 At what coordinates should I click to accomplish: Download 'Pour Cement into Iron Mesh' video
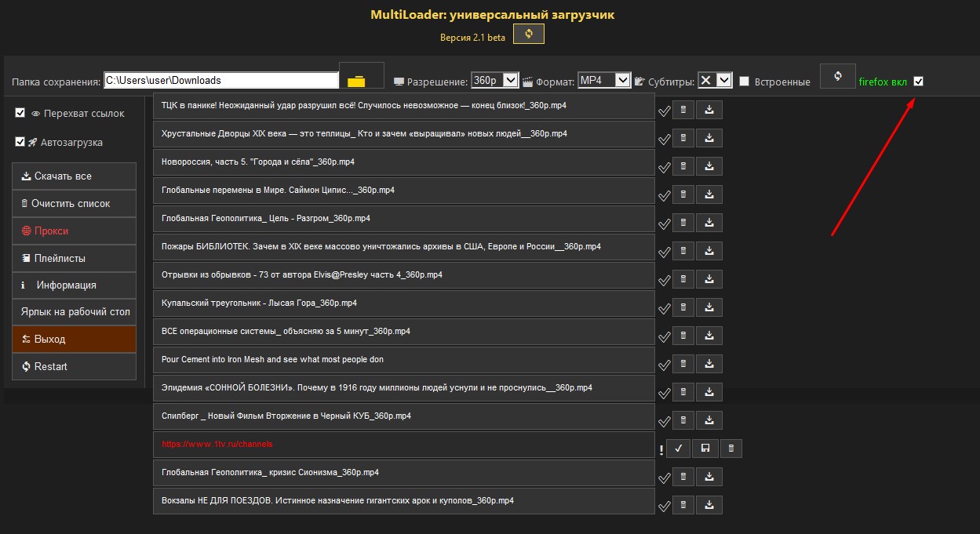[709, 364]
